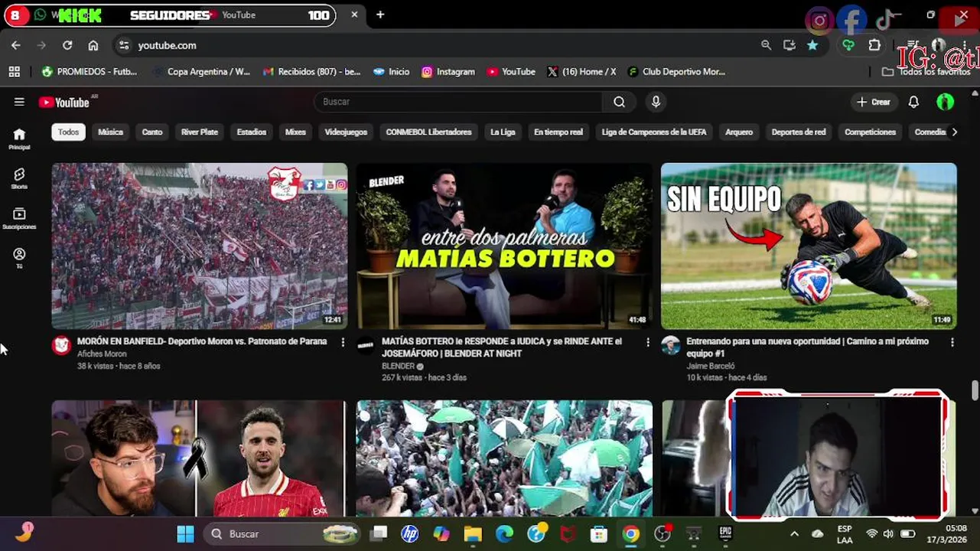
Task: Select the La Liga filter chip
Action: point(503,132)
